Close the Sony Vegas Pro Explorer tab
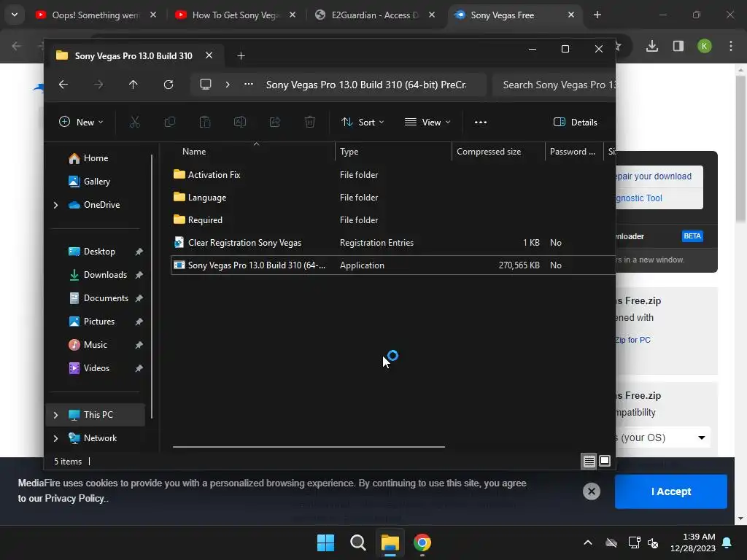747x560 pixels. [x=209, y=55]
